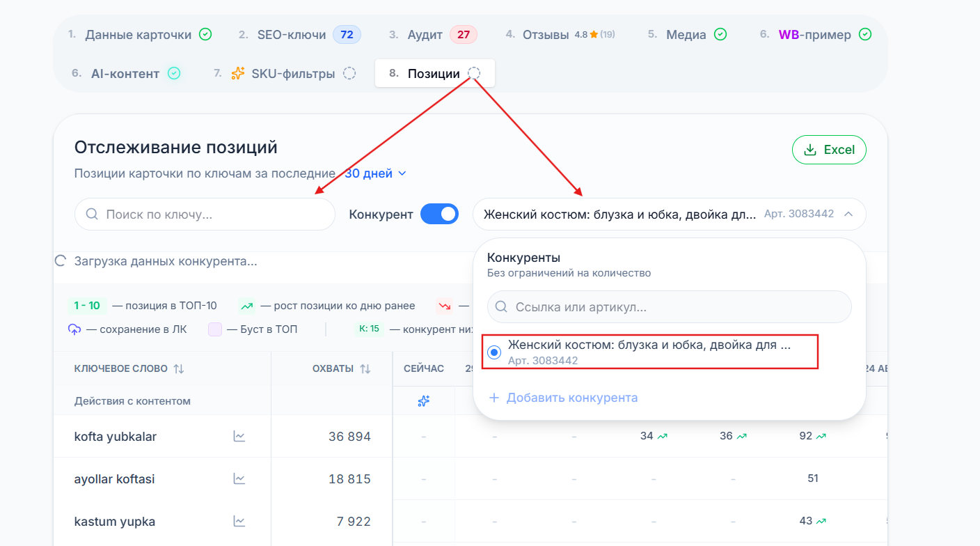The width and height of the screenshot is (980, 546).
Task: Export positions with the Excel button
Action: (829, 150)
